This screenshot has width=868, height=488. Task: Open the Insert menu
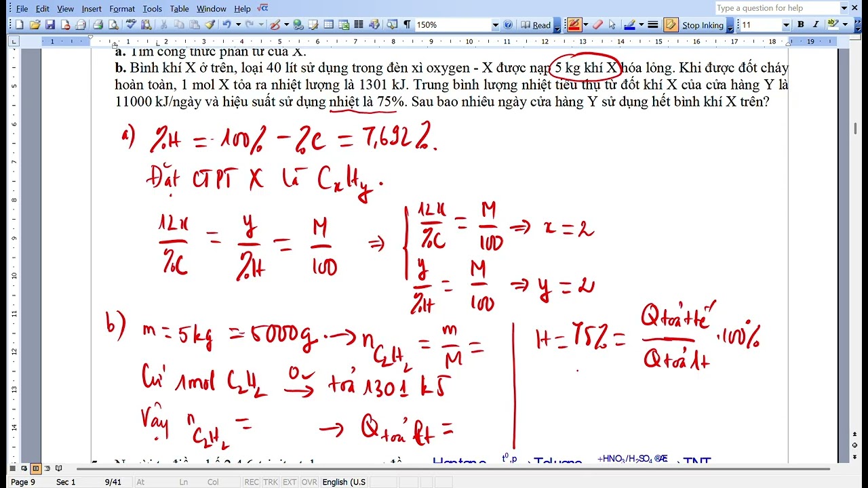(92, 9)
